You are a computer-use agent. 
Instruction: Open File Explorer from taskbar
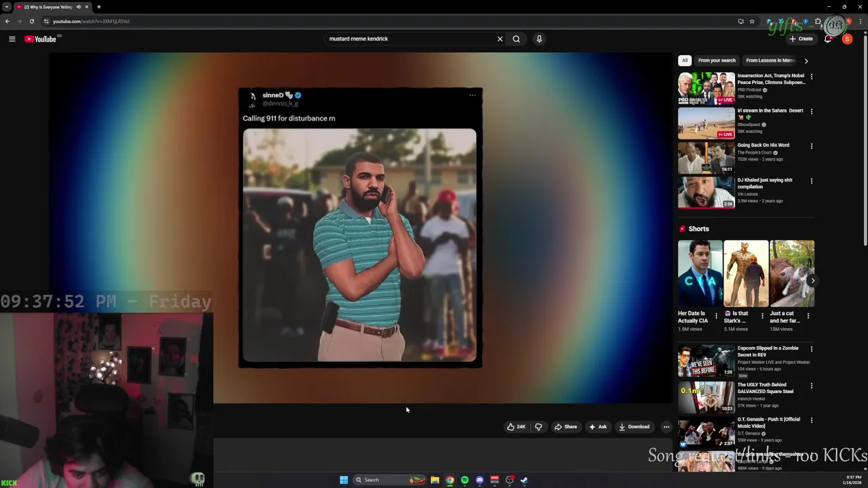435,480
